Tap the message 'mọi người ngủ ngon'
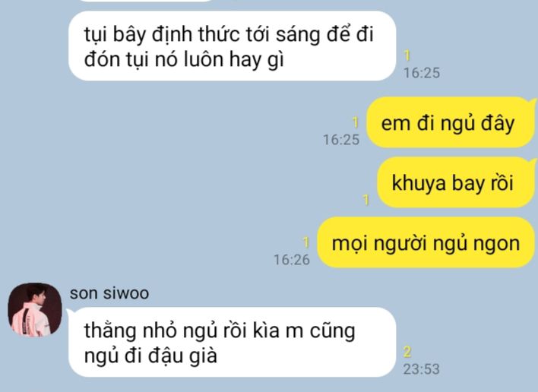The image size is (538, 392). (426, 242)
